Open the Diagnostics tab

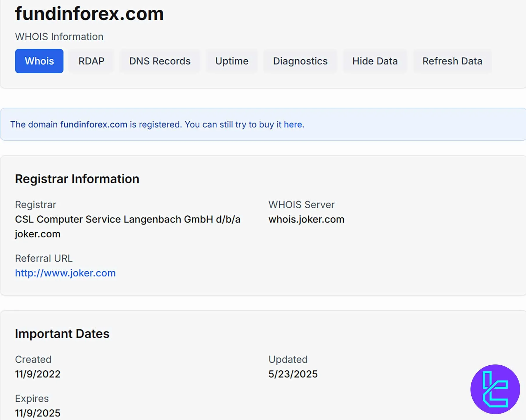300,61
